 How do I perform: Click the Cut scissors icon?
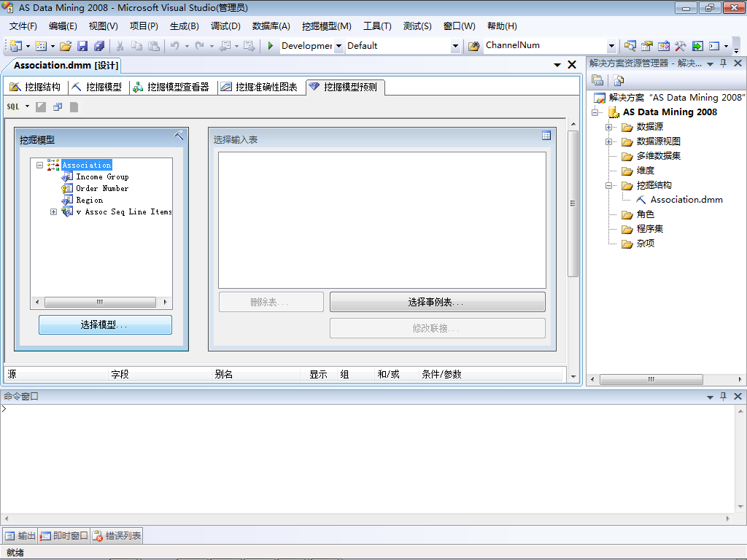coord(120,46)
